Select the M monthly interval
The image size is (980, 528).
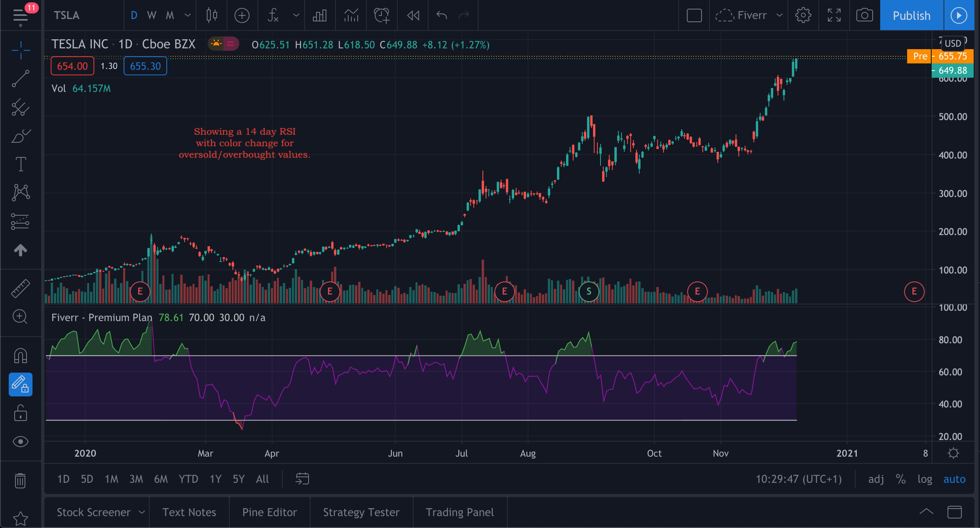170,15
